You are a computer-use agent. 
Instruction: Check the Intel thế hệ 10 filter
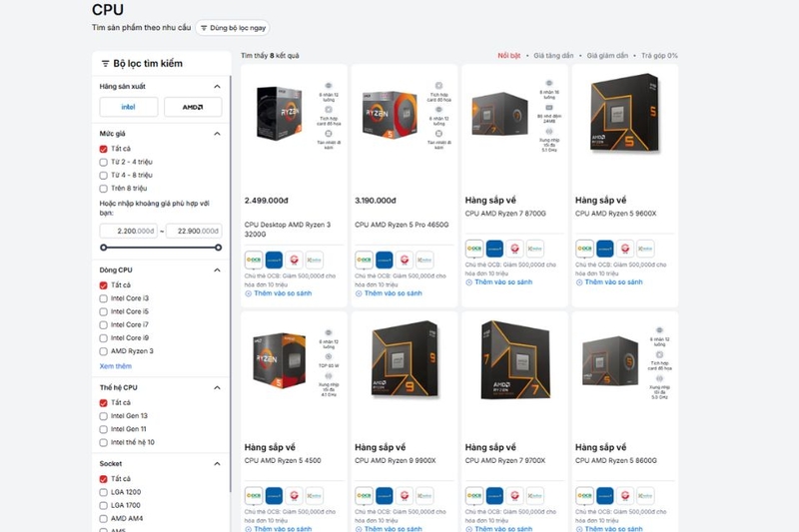[104, 443]
